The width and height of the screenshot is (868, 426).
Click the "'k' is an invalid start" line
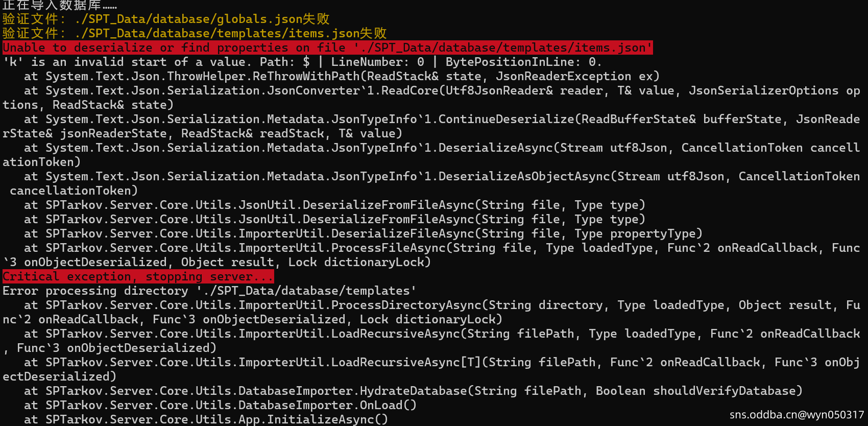[301, 62]
